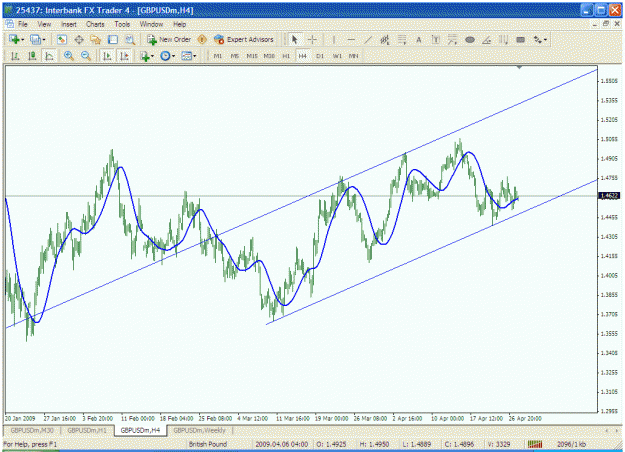
Task: Select the D1 timeframe
Action: click(x=320, y=56)
